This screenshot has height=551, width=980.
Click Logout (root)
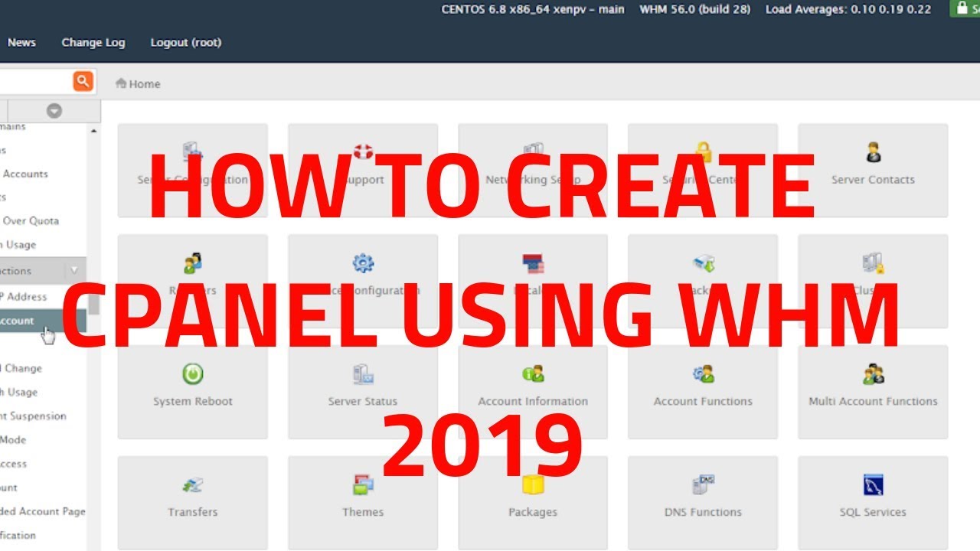tap(186, 42)
